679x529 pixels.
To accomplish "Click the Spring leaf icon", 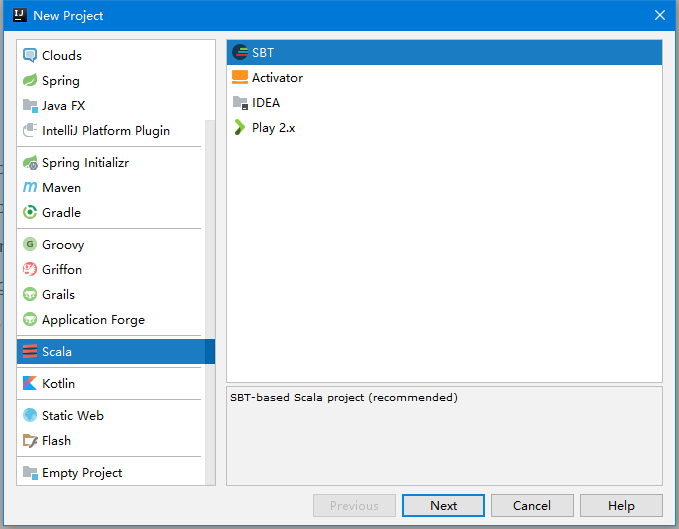I will point(30,81).
